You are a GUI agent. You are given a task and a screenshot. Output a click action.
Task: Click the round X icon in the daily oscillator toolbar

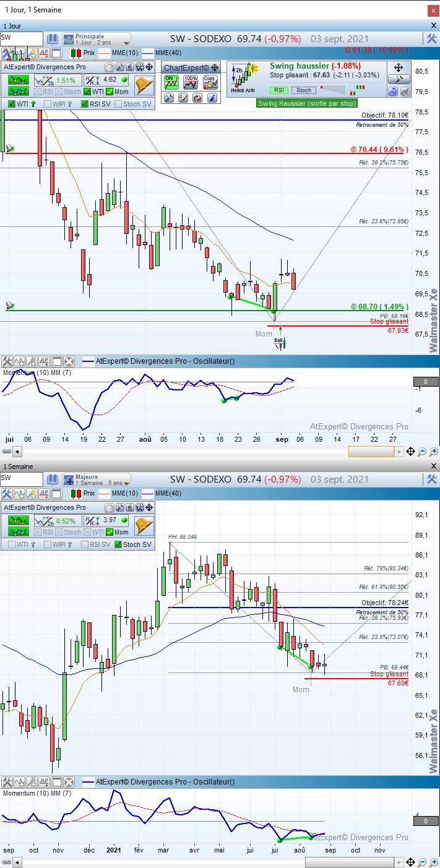tap(69, 361)
